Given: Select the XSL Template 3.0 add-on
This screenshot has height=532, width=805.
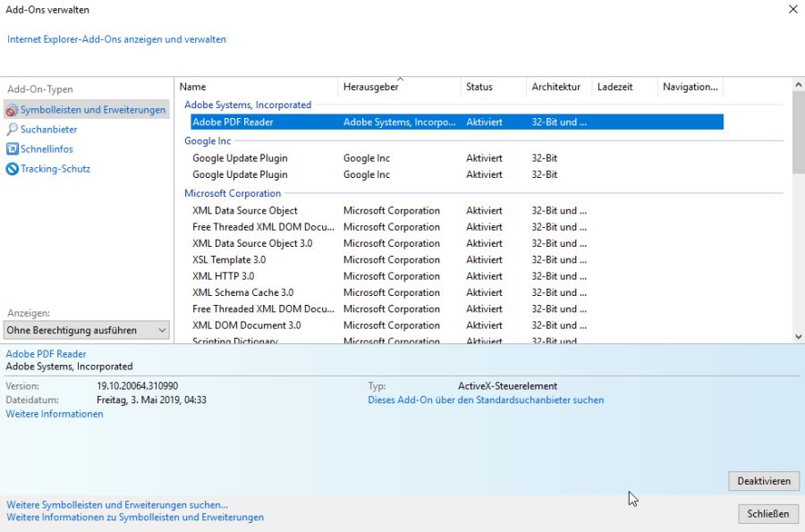Looking at the screenshot, I should pyautogui.click(x=457, y=259).
